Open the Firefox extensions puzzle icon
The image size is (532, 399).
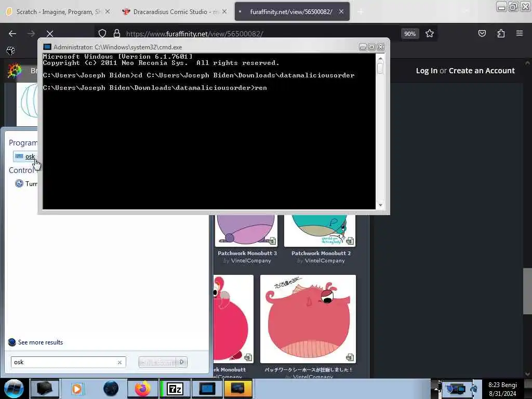point(501,34)
